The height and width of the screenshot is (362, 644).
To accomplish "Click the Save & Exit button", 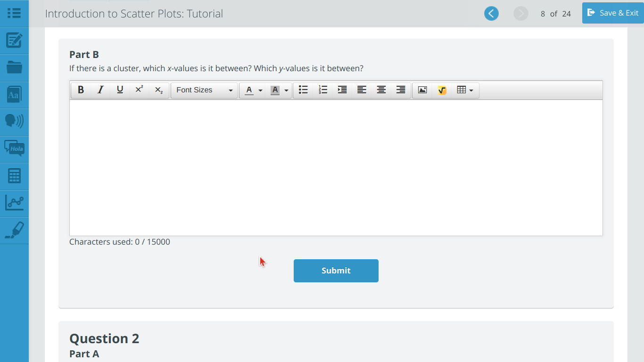I will coord(613,13).
